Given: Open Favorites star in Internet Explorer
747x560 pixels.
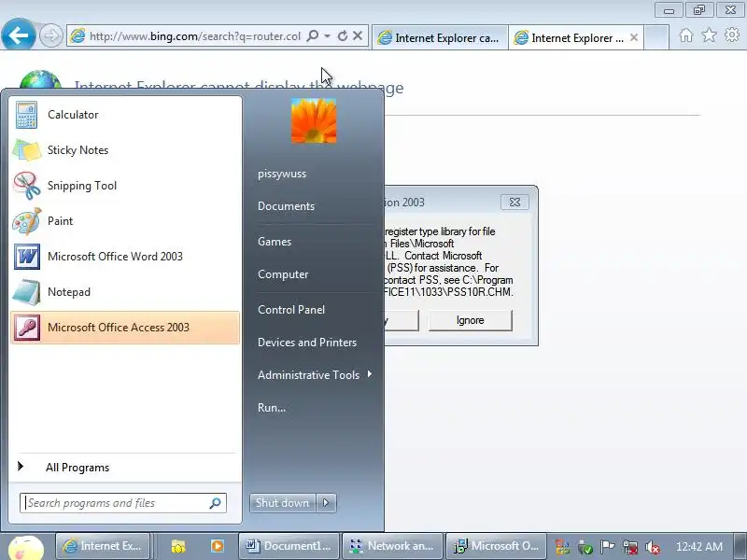Looking at the screenshot, I should (x=710, y=35).
